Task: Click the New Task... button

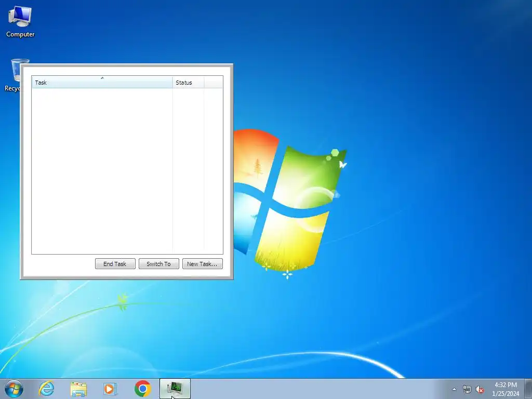Action: [x=202, y=263]
